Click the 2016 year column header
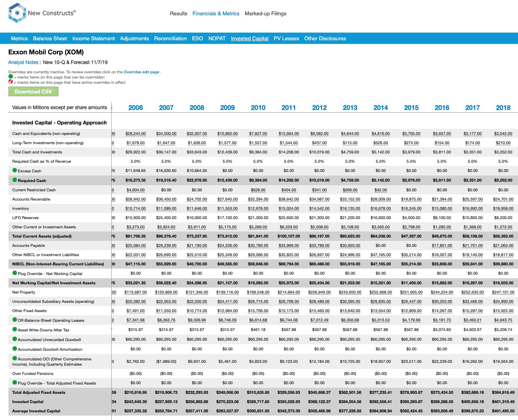The height and width of the screenshot is (420, 518). [442, 108]
